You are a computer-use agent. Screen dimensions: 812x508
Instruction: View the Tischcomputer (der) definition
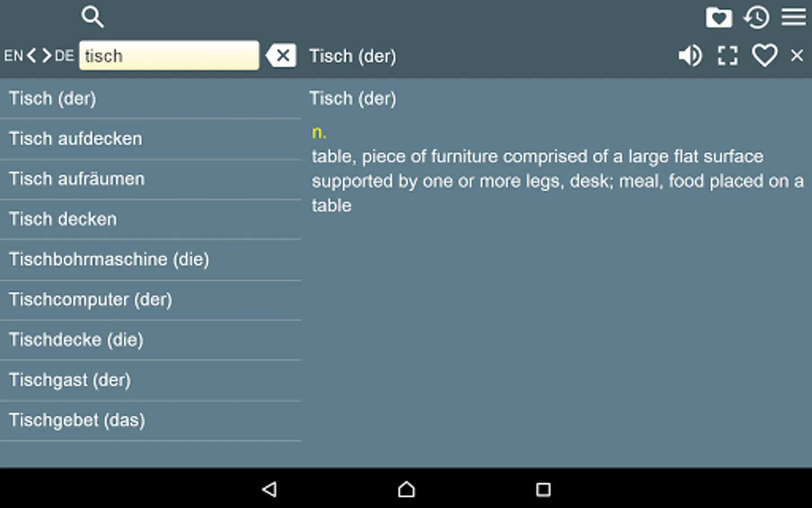[x=90, y=300]
